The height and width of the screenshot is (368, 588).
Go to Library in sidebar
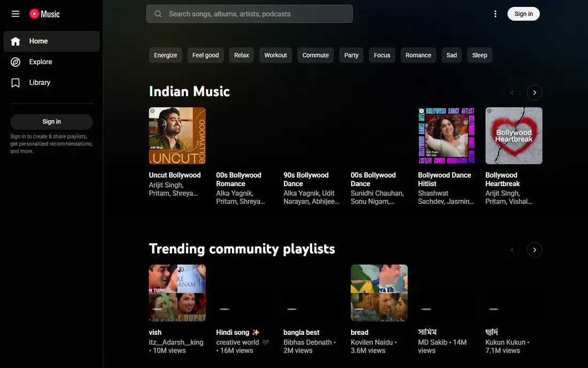[51, 82]
